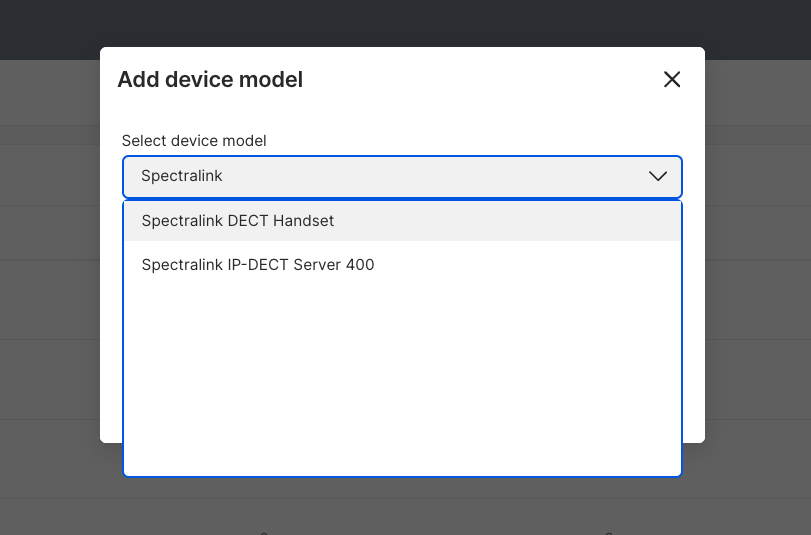Dismiss dialog via the X icon
This screenshot has width=811, height=535.
coord(671,79)
